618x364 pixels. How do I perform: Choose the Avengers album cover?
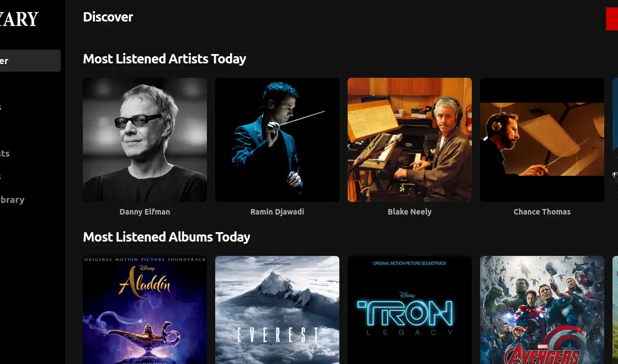click(542, 310)
